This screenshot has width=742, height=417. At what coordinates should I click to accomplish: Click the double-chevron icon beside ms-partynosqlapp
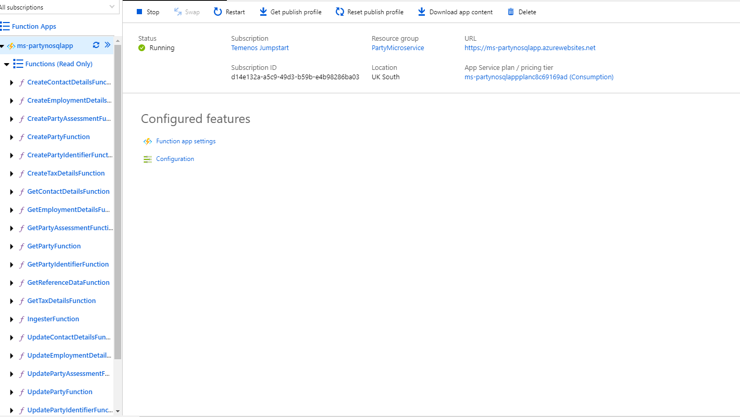(x=108, y=45)
